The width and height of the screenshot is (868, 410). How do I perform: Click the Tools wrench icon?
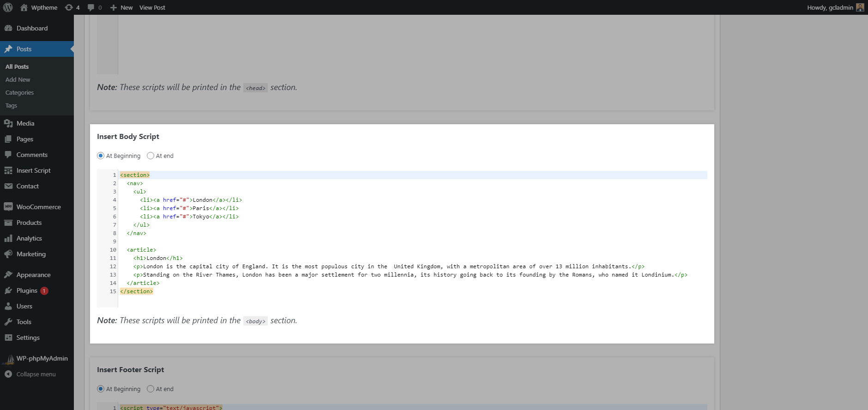click(x=8, y=322)
